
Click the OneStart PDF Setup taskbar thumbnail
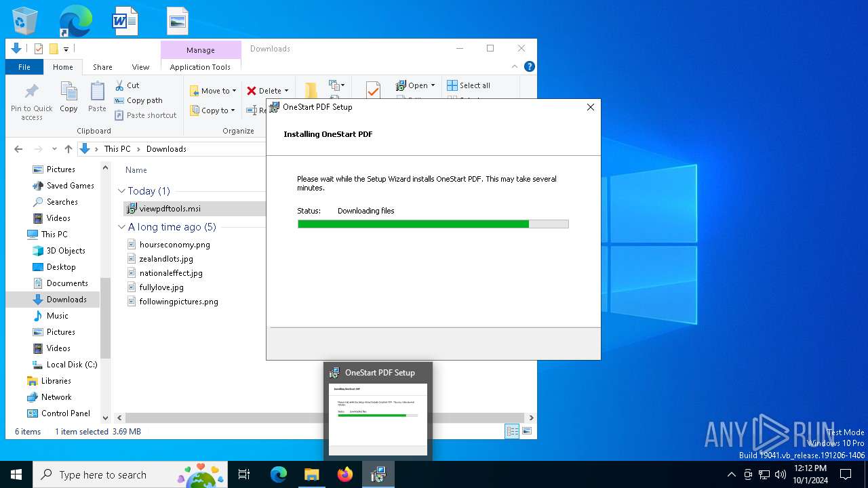pyautogui.click(x=378, y=411)
